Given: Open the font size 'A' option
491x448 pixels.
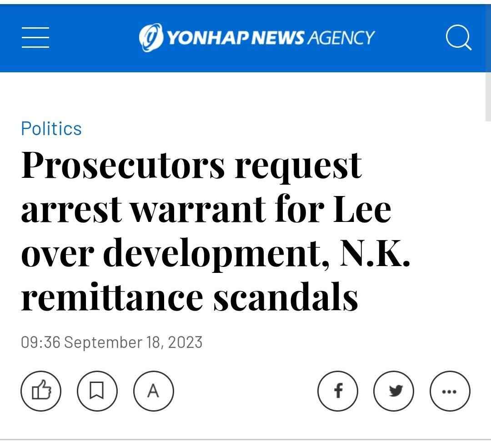Looking at the screenshot, I should click(x=153, y=391).
